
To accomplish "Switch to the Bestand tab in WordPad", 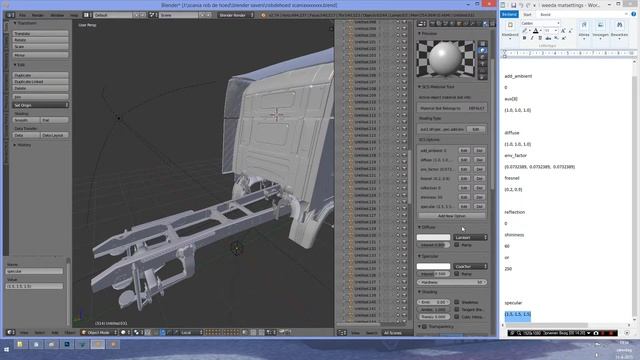I will (x=509, y=14).
